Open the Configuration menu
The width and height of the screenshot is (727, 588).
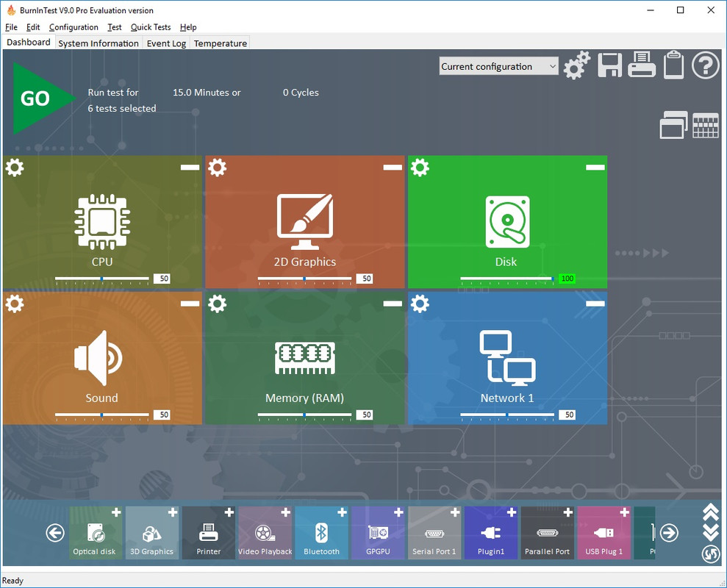pyautogui.click(x=74, y=27)
